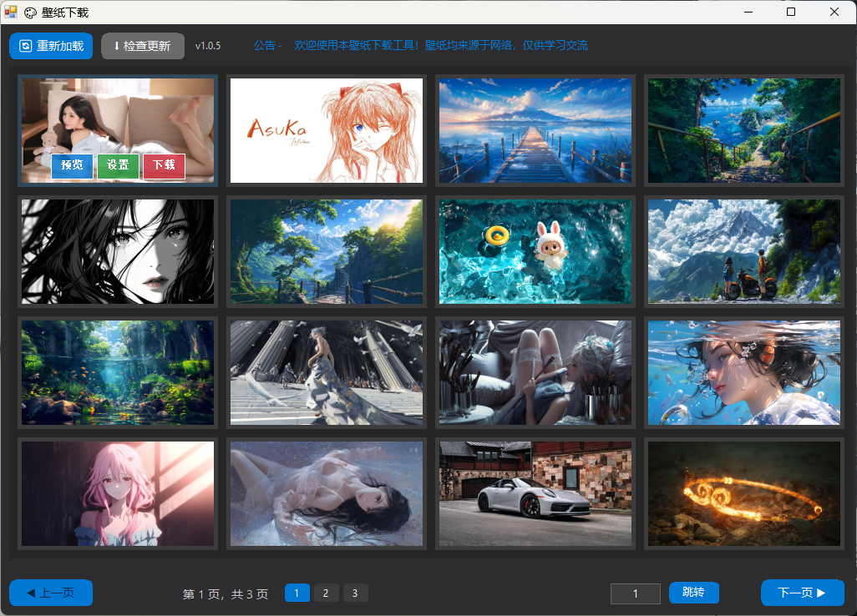Jump to page using 跳转 button
Image resolution: width=857 pixels, height=616 pixels.
coord(693,593)
